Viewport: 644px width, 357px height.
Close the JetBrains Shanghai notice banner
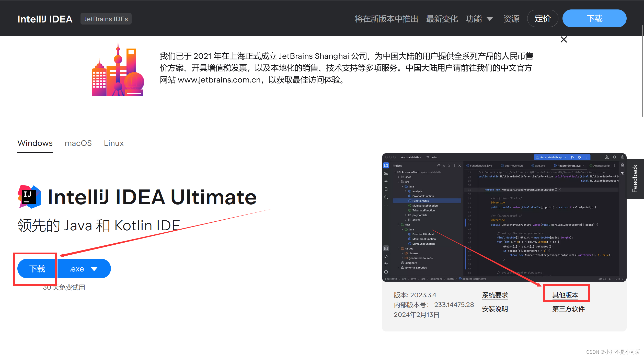pyautogui.click(x=563, y=40)
